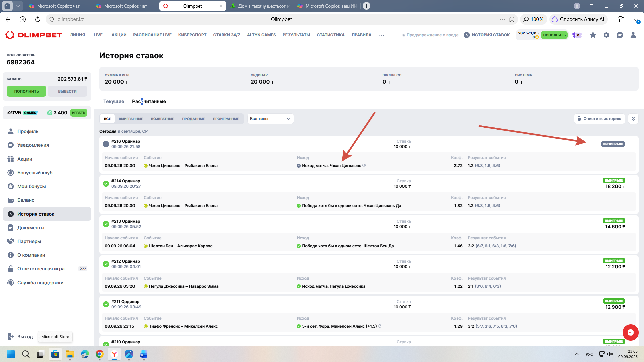Viewport: 644px width, 362px height.
Task: Open Google Chrome from the taskbar
Action: coord(99,354)
